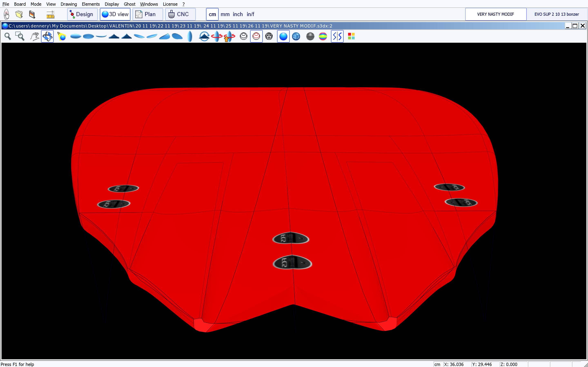Switch to Design mode
588x367 pixels.
[82, 14]
